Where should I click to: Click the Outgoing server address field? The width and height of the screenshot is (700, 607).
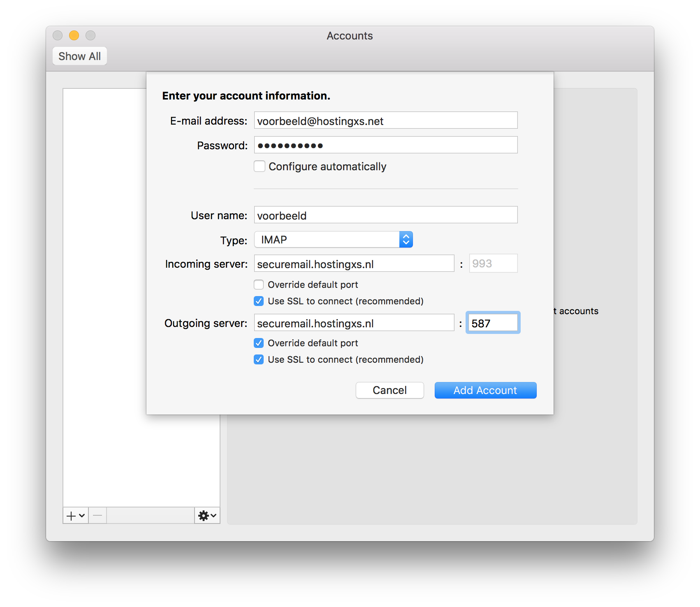pyautogui.click(x=354, y=323)
